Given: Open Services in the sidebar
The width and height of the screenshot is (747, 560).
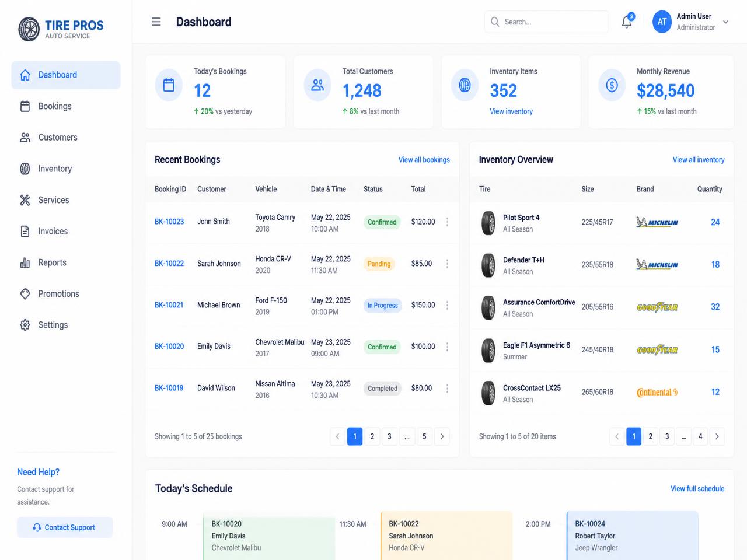Looking at the screenshot, I should point(66,200).
